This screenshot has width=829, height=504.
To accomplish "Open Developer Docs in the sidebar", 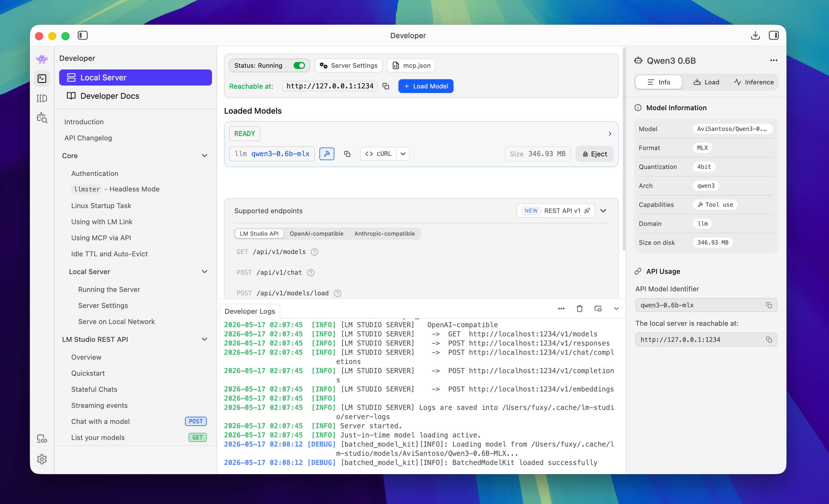I will pyautogui.click(x=135, y=96).
